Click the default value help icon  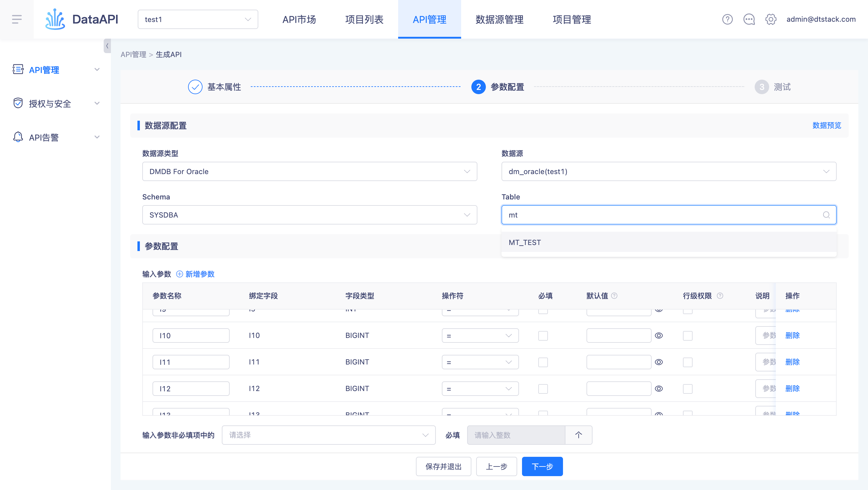(614, 296)
